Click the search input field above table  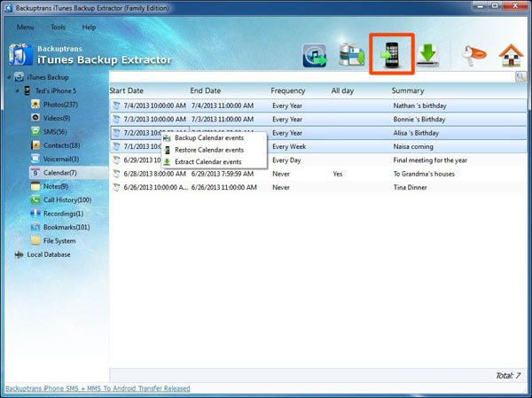click(312, 77)
